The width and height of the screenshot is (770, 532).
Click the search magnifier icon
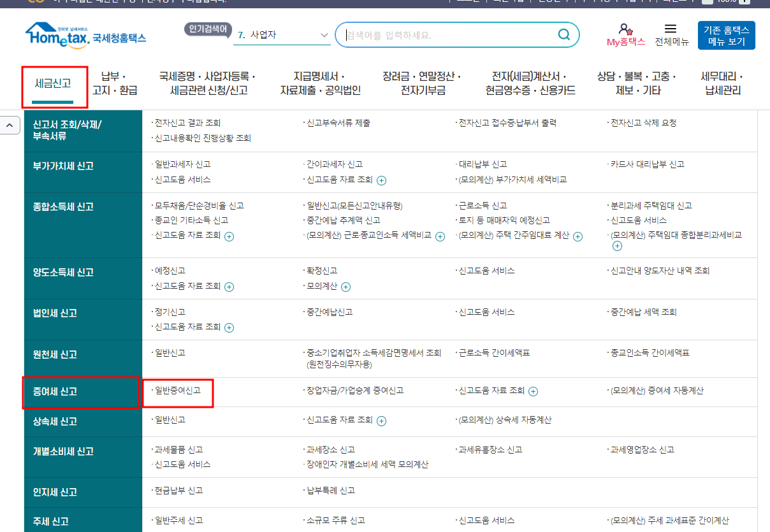pyautogui.click(x=563, y=34)
